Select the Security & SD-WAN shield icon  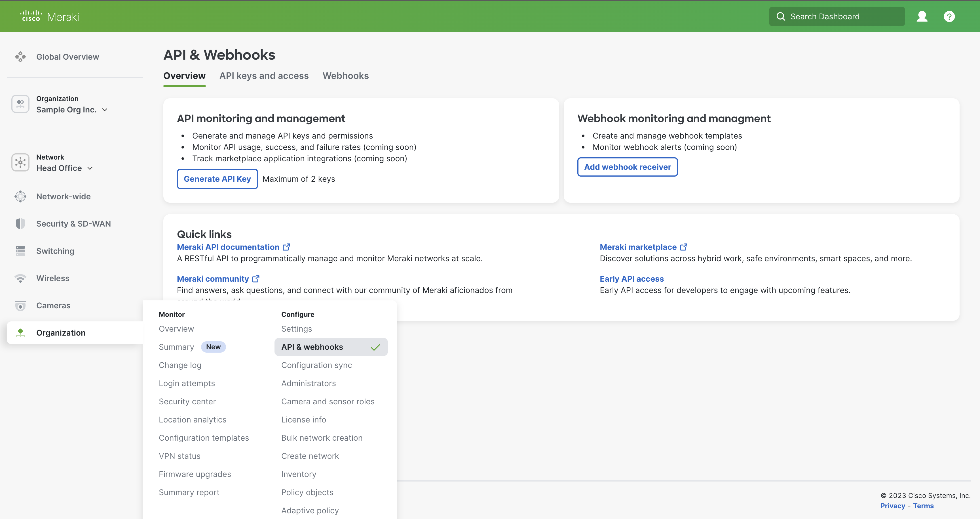pyautogui.click(x=20, y=223)
